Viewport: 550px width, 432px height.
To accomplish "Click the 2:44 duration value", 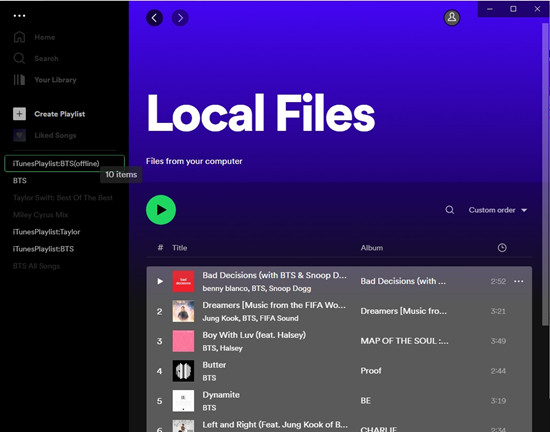I will pyautogui.click(x=498, y=371).
